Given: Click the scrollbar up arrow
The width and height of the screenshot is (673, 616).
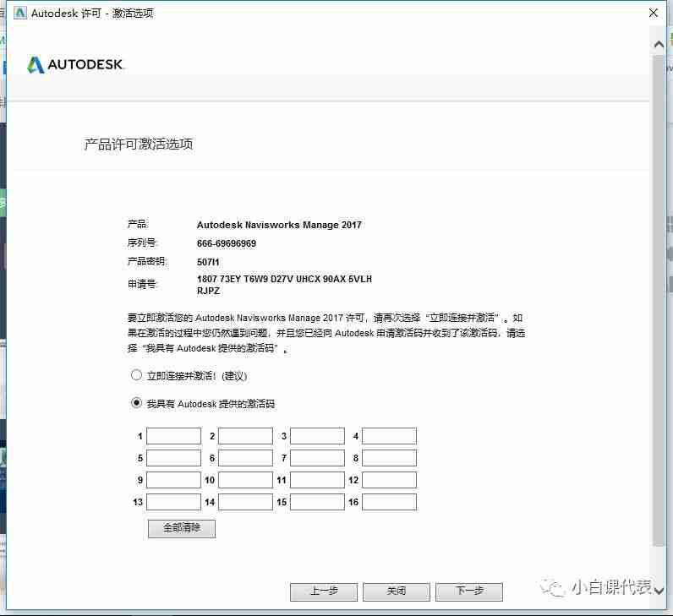Looking at the screenshot, I should (659, 44).
